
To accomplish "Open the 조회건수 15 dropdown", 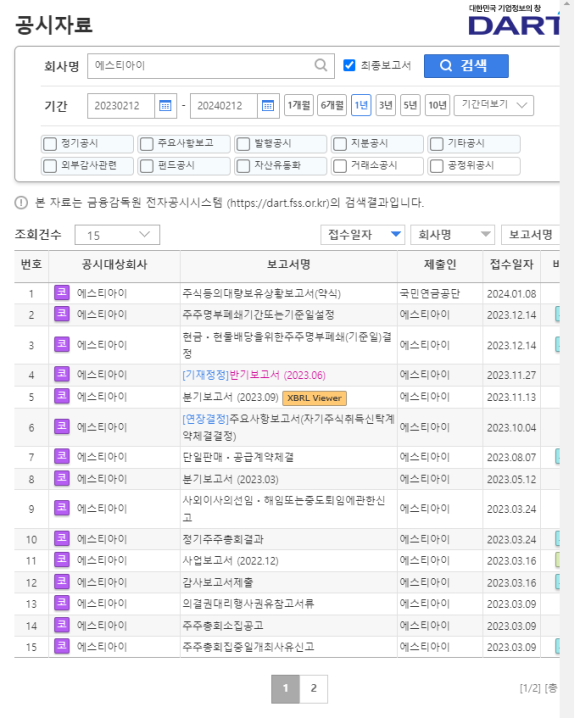I will point(117,235).
